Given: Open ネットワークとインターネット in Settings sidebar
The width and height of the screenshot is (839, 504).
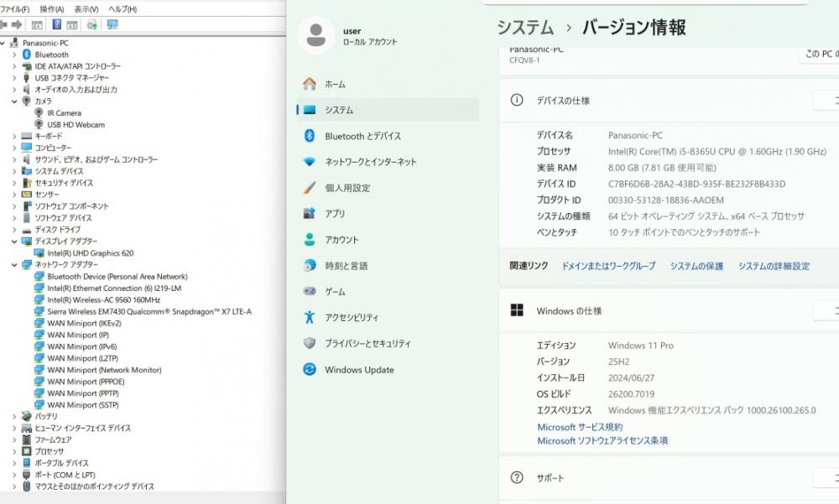Looking at the screenshot, I should (x=388, y=162).
